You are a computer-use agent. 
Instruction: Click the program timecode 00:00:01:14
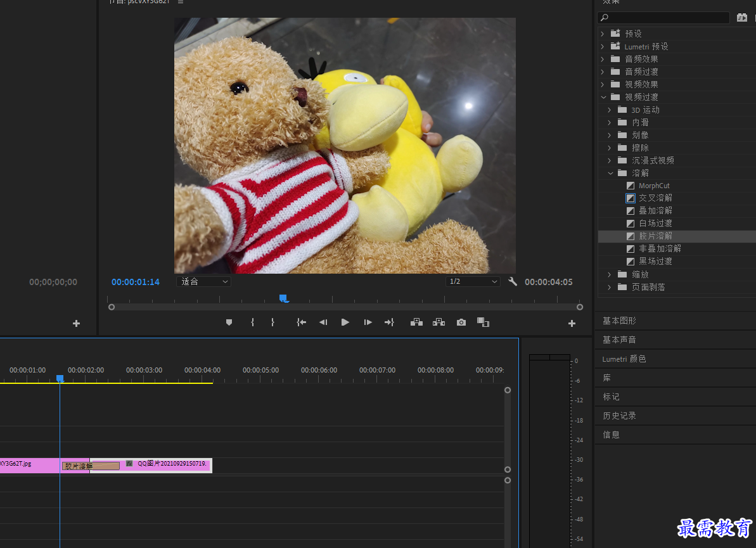(136, 282)
